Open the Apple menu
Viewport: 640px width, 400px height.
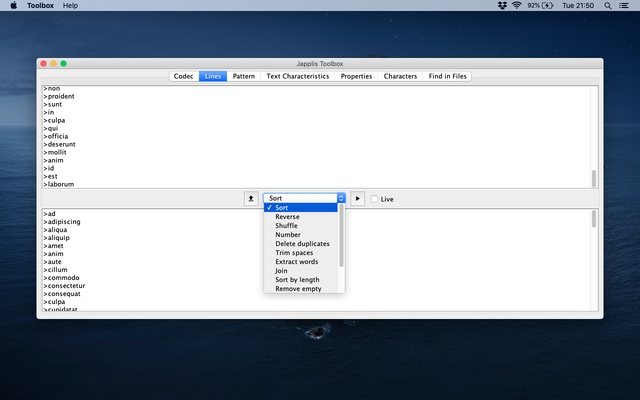13,5
